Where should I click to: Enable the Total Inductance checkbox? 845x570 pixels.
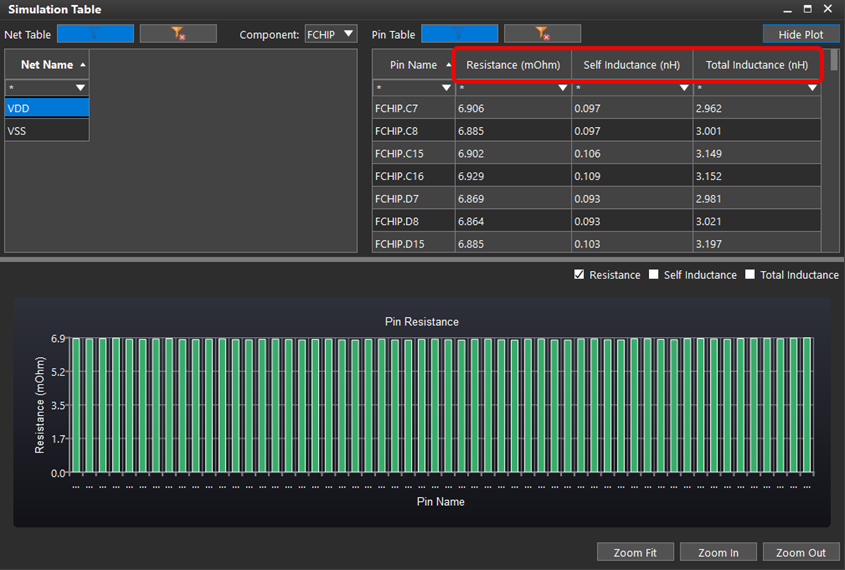[x=751, y=275]
